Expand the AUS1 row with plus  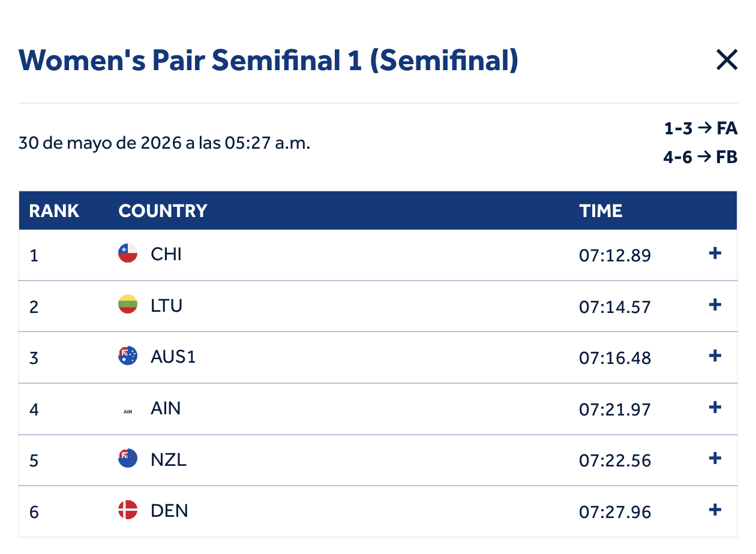point(715,356)
